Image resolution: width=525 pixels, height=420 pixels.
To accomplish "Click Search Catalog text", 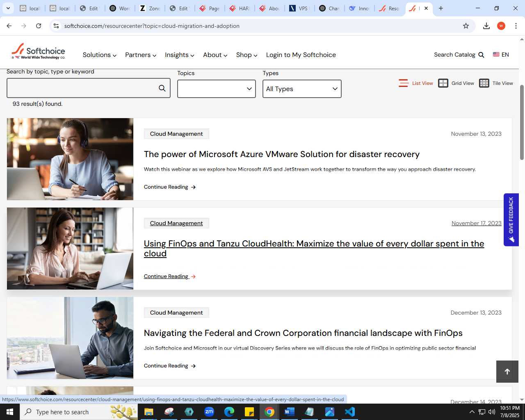I will pyautogui.click(x=454, y=55).
